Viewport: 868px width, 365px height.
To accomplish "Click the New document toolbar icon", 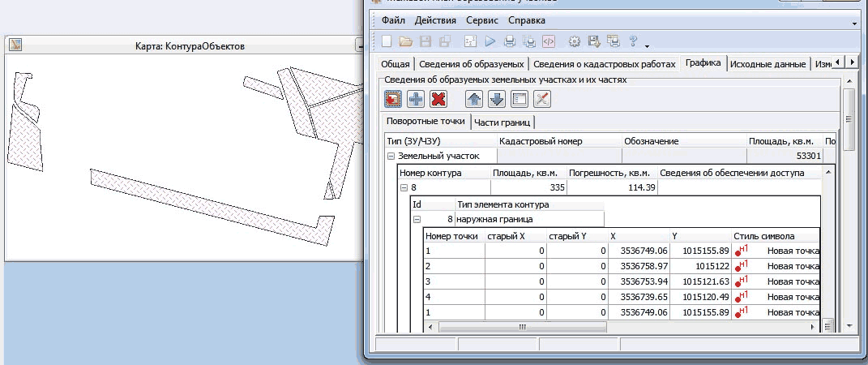I will [387, 41].
